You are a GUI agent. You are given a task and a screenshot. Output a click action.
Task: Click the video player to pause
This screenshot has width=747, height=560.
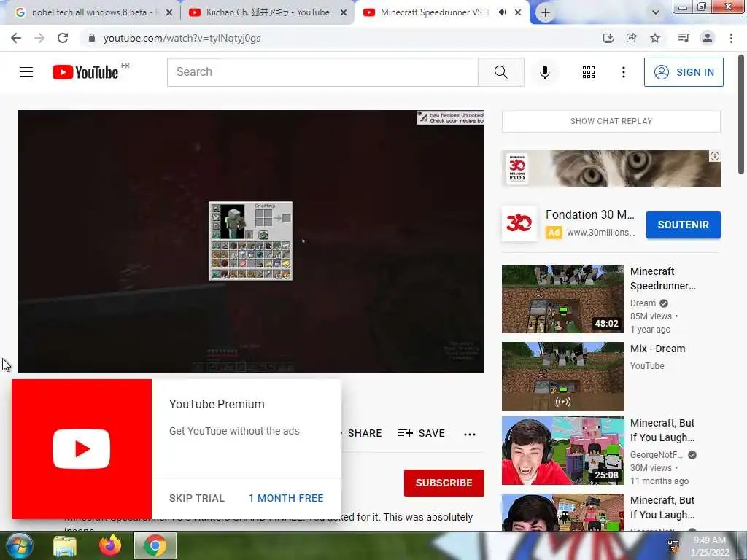(x=251, y=241)
